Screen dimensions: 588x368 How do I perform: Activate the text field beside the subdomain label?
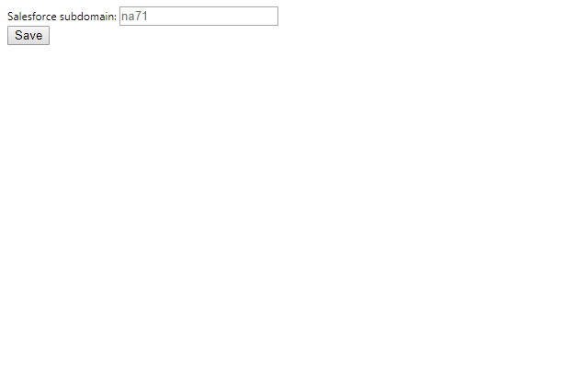point(198,17)
